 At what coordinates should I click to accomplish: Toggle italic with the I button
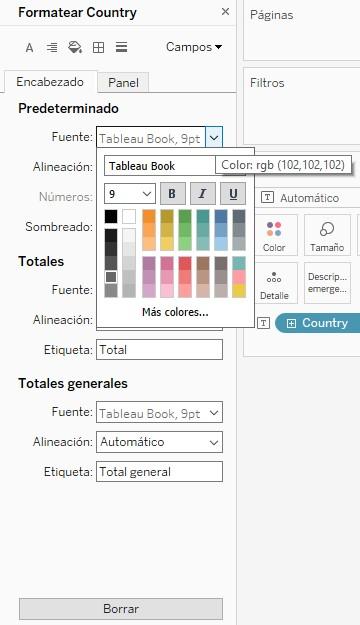click(x=203, y=194)
